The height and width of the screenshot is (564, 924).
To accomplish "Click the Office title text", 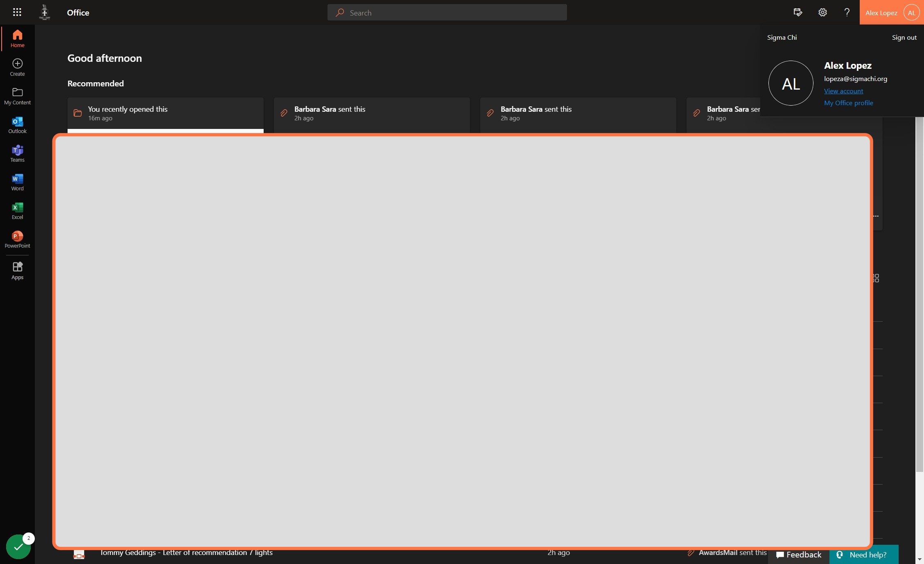I will click(x=78, y=13).
